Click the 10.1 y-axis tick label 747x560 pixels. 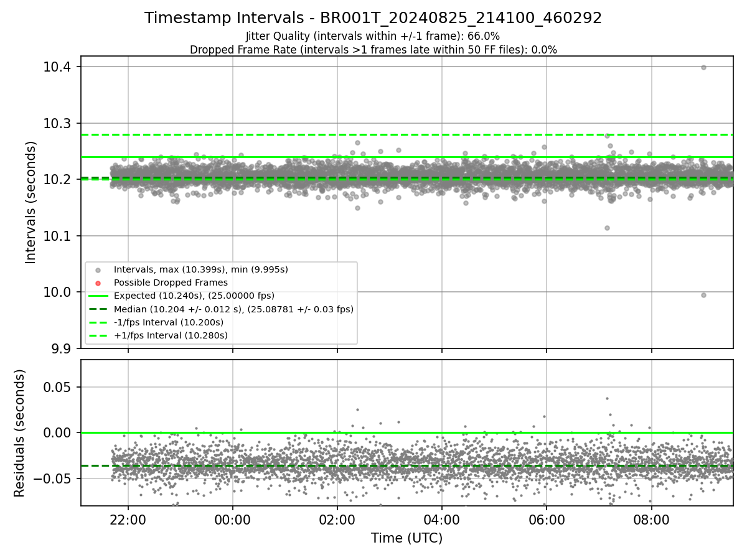57,236
